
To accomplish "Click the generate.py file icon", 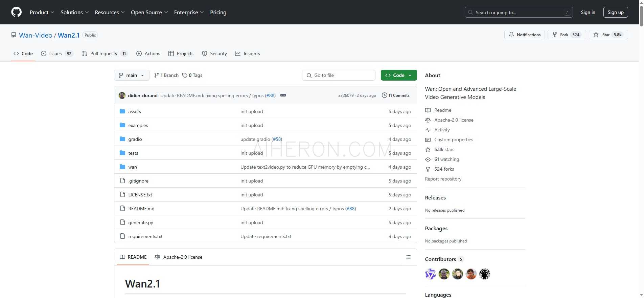I will coord(122,222).
